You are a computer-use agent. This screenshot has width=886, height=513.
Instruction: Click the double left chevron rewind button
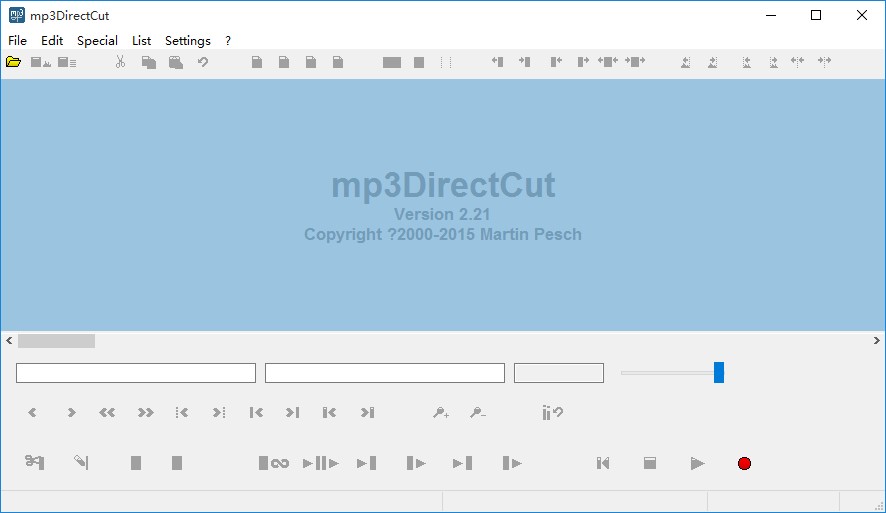pos(107,413)
